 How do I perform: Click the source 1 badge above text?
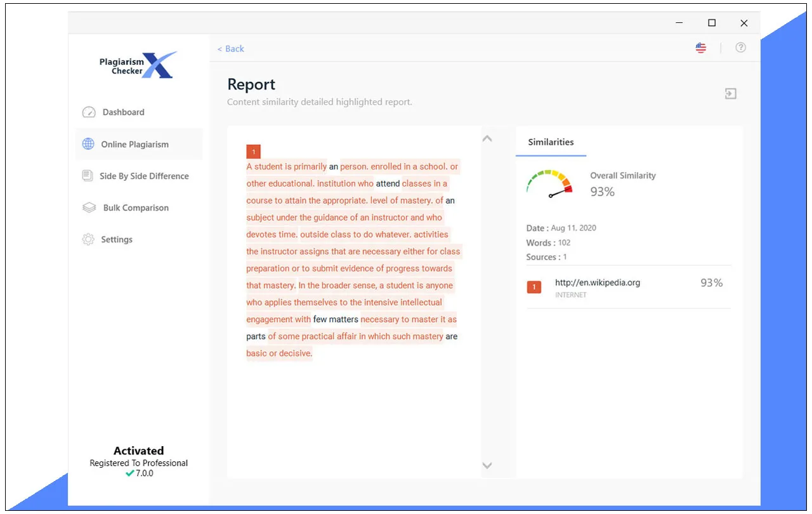pyautogui.click(x=254, y=152)
